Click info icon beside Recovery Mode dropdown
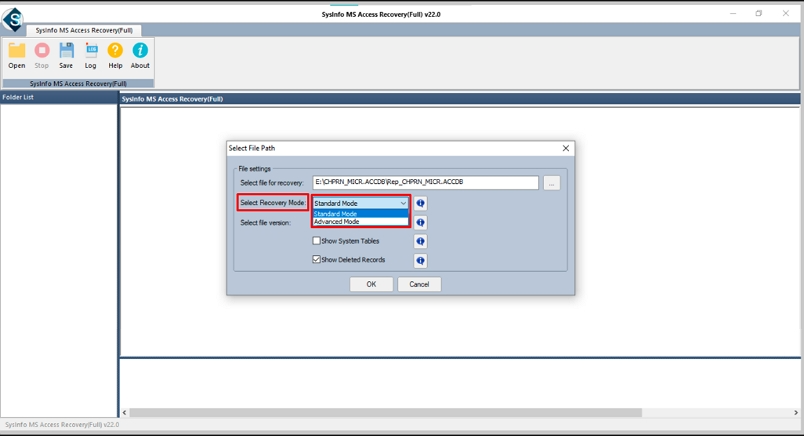This screenshot has width=804, height=436. (x=420, y=203)
